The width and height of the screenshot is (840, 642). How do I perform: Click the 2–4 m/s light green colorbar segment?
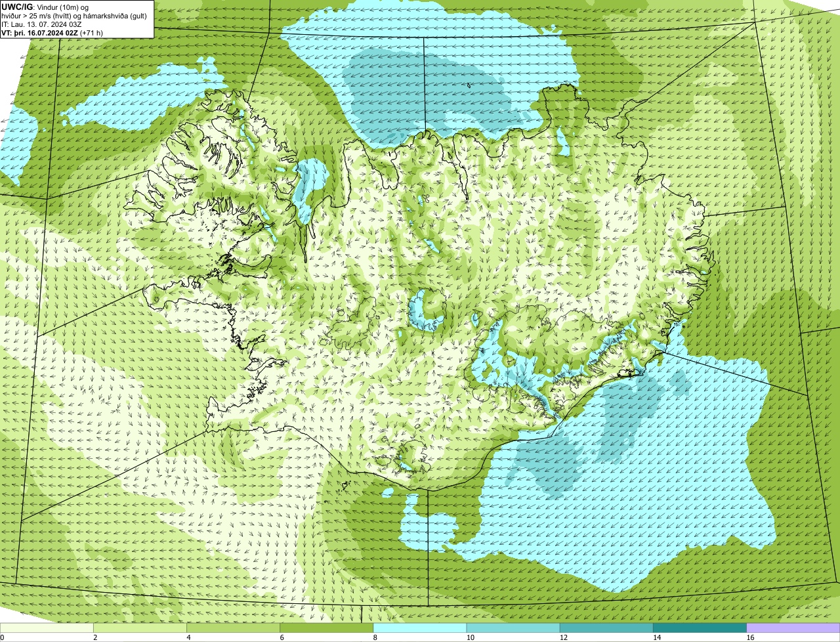(x=140, y=628)
